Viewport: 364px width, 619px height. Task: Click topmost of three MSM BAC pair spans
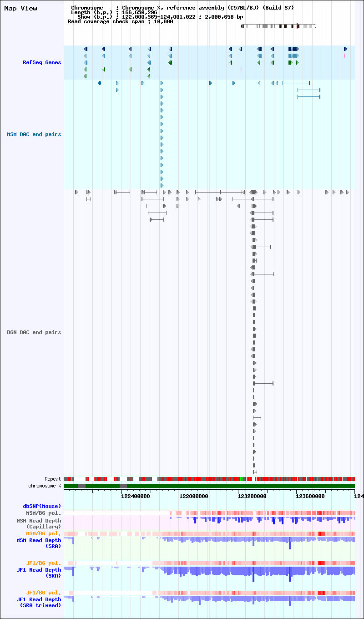296,83
